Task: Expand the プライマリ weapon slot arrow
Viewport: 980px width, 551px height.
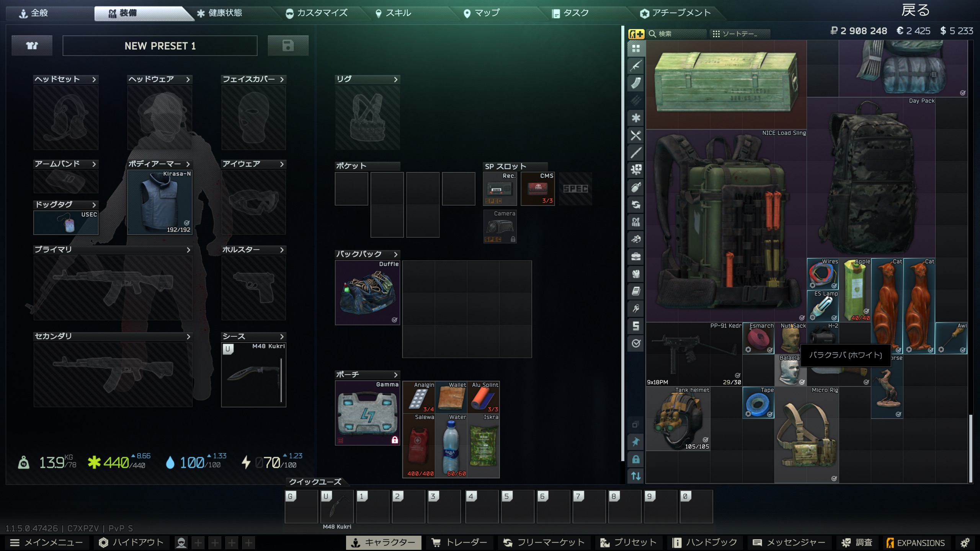Action: coord(188,250)
